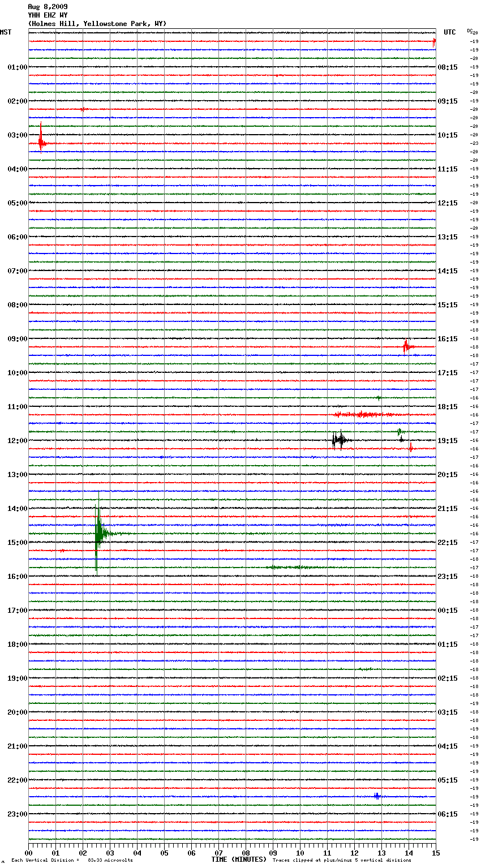Select the 05:00 MST hour label

tap(18, 203)
